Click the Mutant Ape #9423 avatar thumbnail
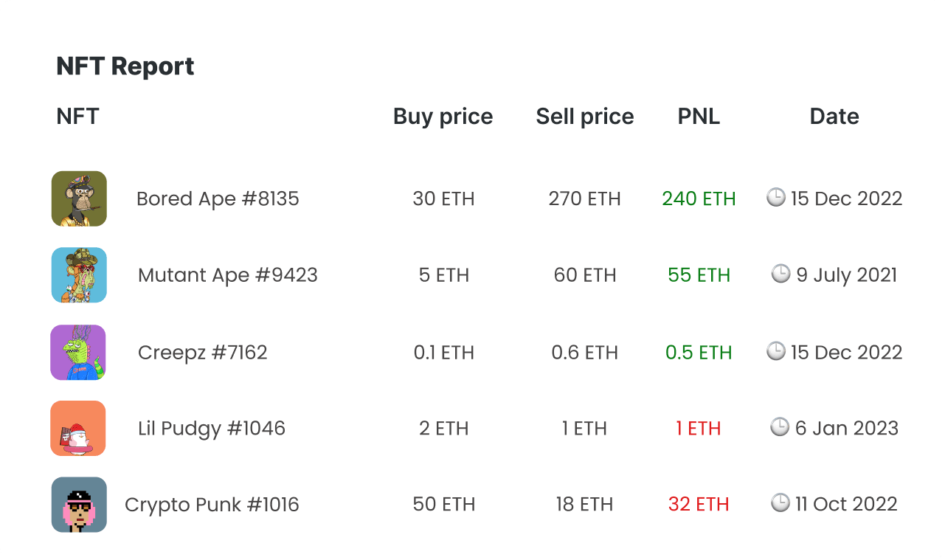945x560 pixels. click(79, 275)
